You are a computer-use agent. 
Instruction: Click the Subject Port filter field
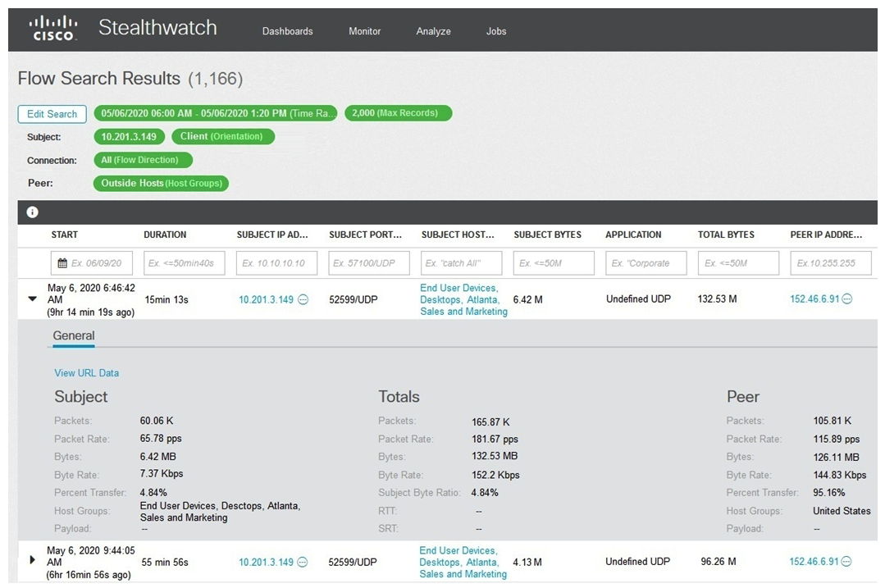369,263
